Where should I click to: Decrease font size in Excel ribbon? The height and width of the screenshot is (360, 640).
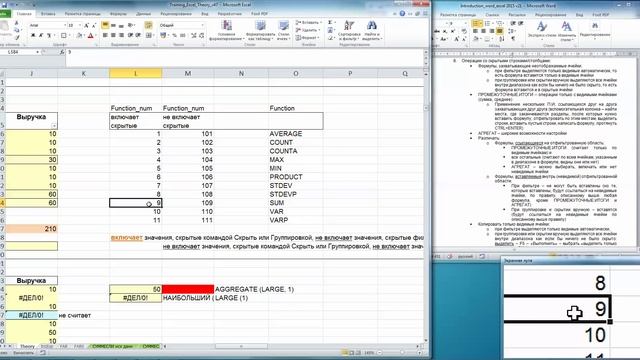tap(94, 25)
